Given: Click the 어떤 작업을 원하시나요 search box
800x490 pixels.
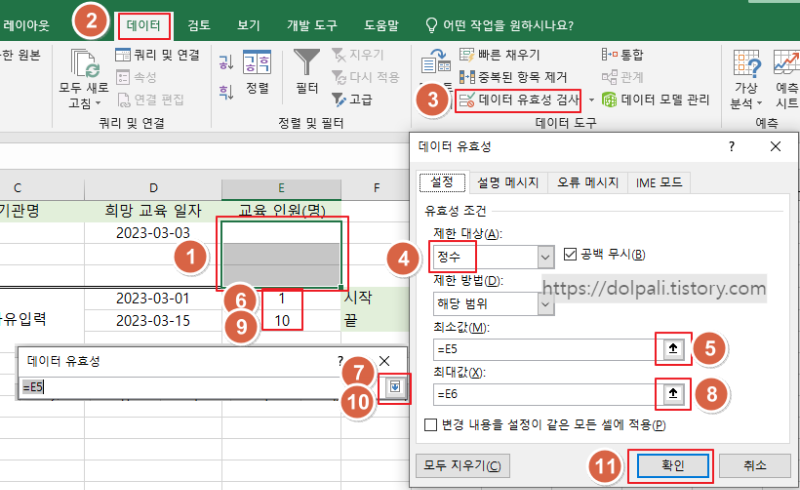Looking at the screenshot, I should point(499,26).
